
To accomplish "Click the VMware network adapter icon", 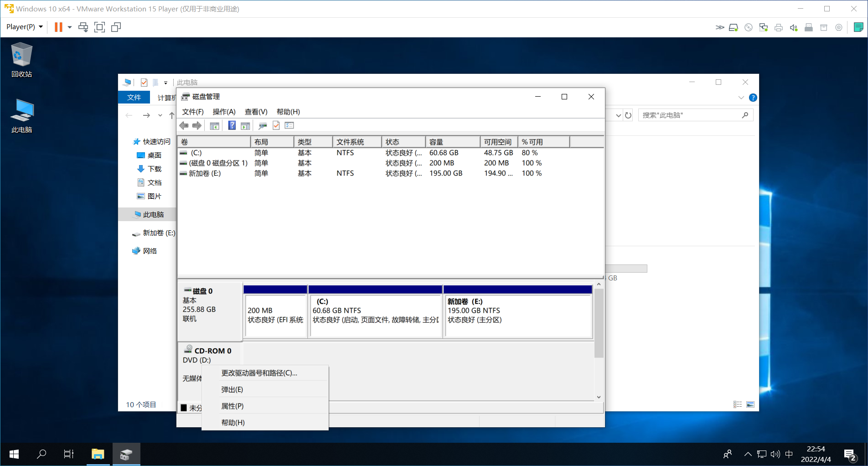I will pyautogui.click(x=764, y=27).
